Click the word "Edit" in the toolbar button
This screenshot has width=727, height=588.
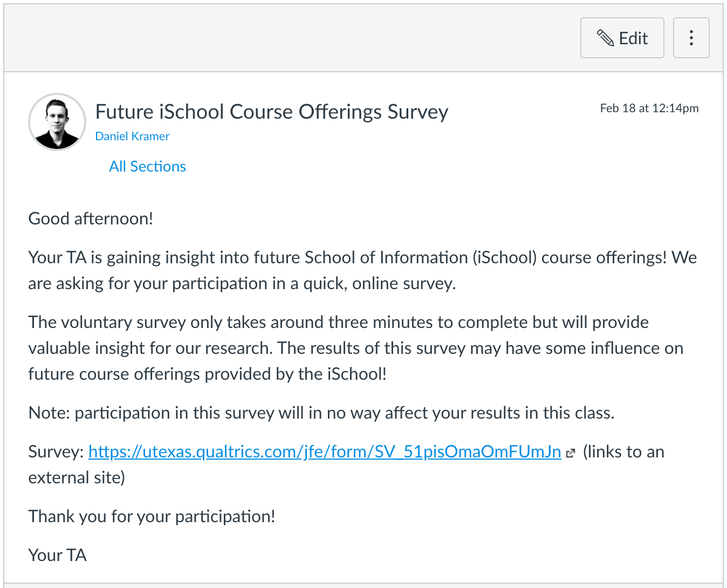[x=633, y=38]
